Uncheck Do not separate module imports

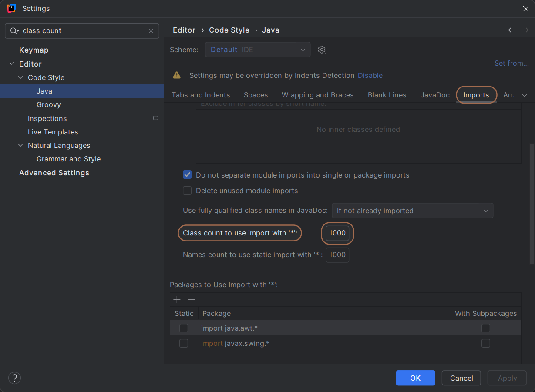187,175
